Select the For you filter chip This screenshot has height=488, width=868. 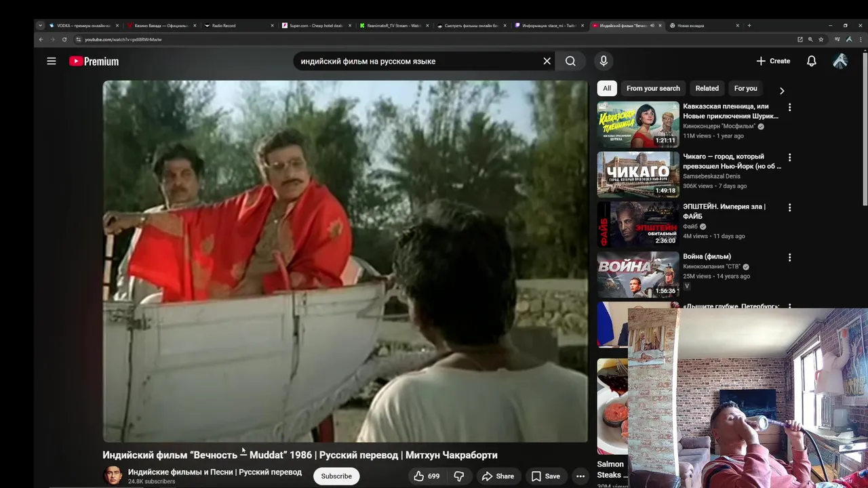[745, 88]
